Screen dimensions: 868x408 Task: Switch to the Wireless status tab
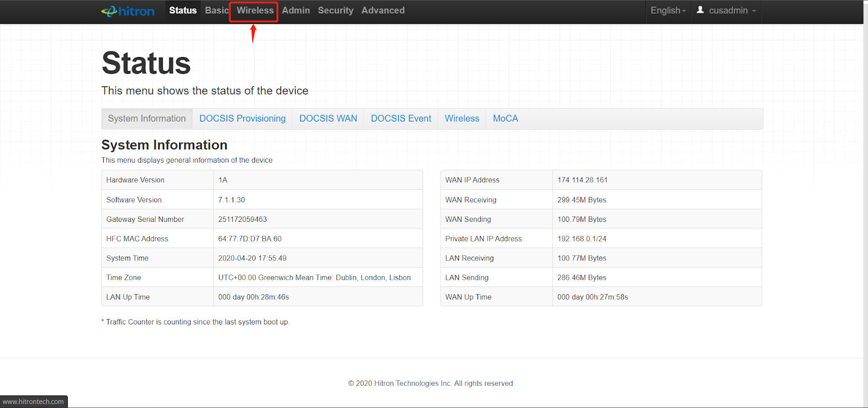462,118
